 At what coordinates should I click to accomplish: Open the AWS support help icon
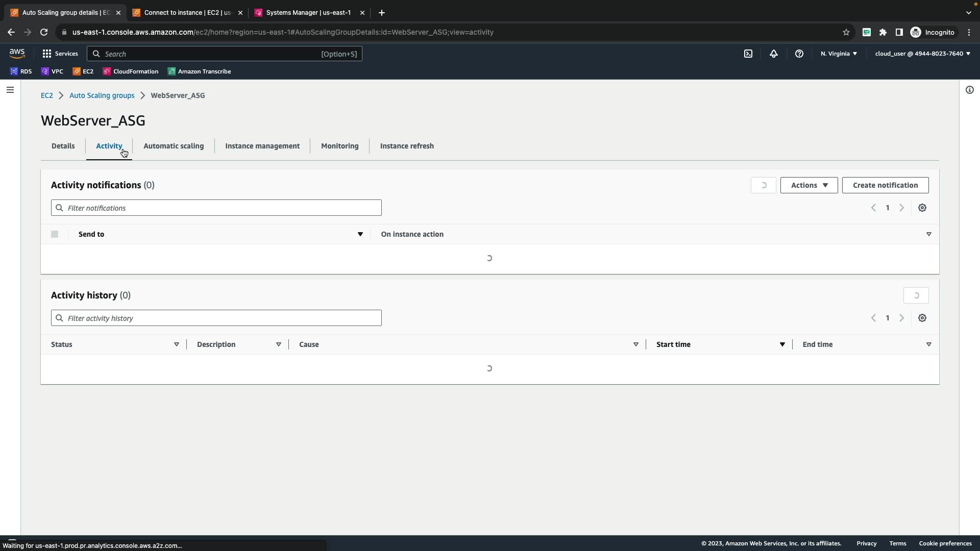click(x=799, y=54)
